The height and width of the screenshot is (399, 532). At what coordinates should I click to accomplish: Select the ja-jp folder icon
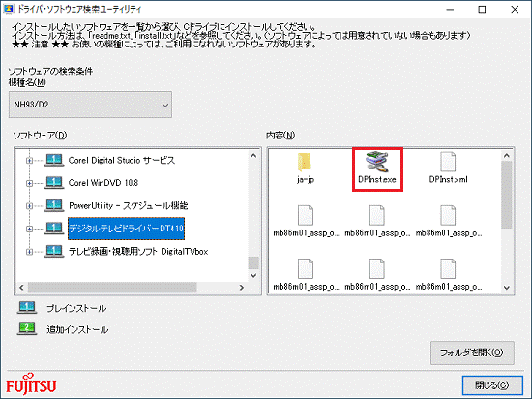(x=304, y=162)
